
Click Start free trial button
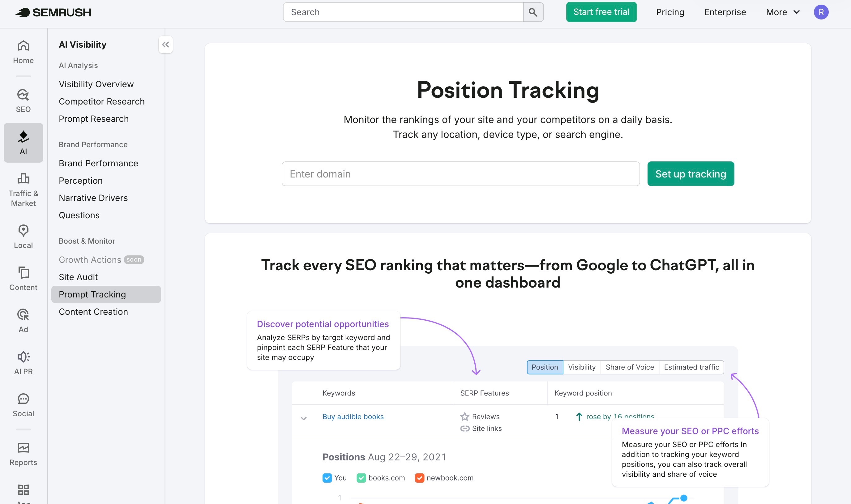point(601,12)
